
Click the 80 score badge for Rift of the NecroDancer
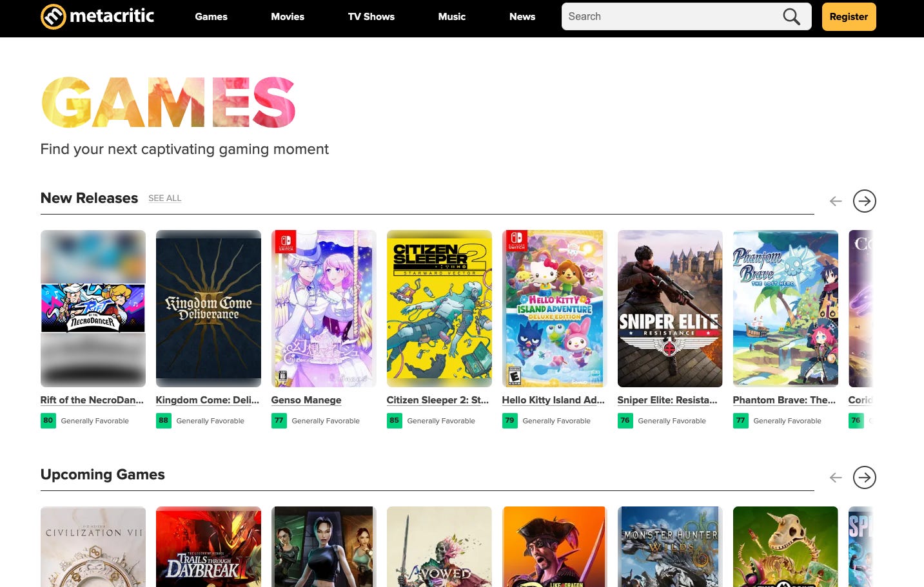click(x=48, y=421)
